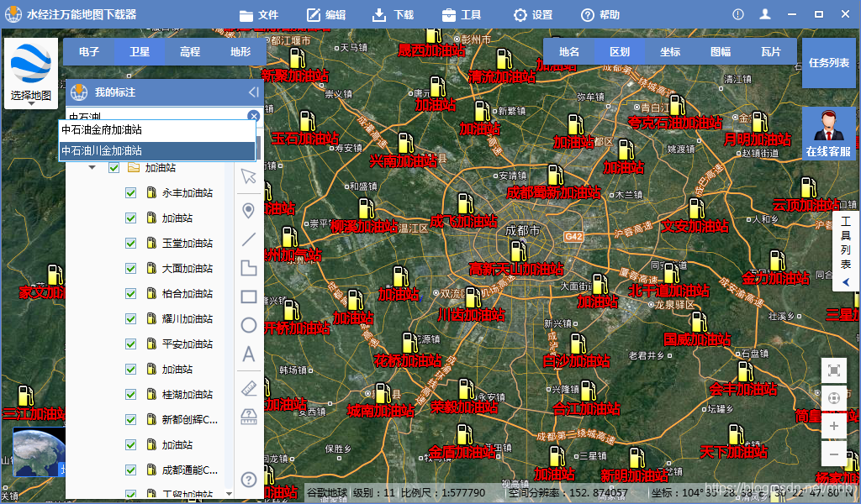The width and height of the screenshot is (861, 504).
Task: Open the 下载 menu
Action: coord(394,15)
